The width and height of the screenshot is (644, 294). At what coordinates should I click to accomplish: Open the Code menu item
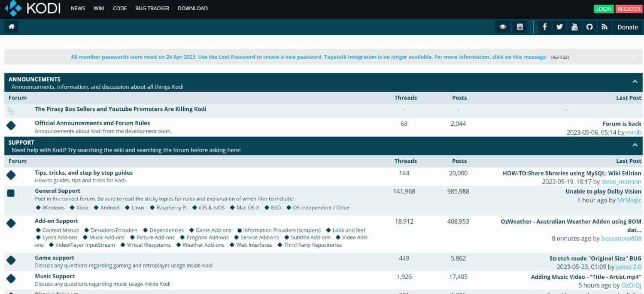click(x=120, y=8)
